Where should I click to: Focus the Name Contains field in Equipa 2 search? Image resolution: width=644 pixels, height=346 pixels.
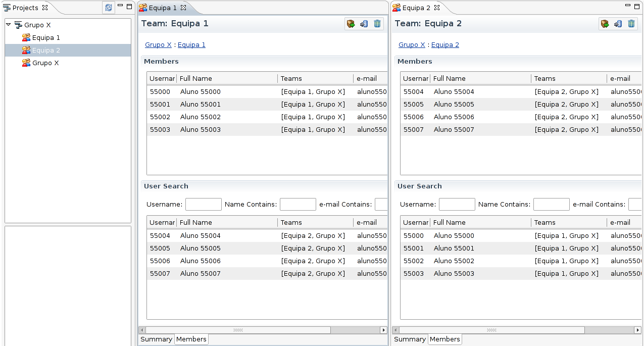pos(551,205)
